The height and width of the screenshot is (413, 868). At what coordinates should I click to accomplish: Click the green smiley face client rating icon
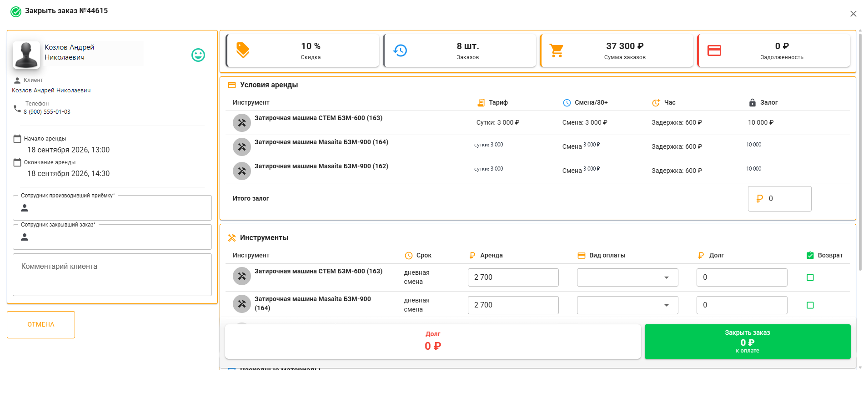point(198,55)
